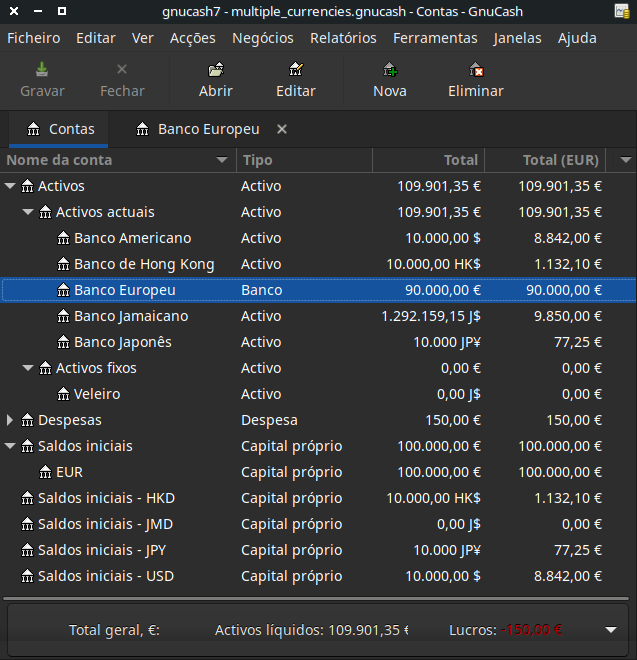The width and height of the screenshot is (637, 660).
Task: Open the Relatórios menu
Action: (343, 38)
